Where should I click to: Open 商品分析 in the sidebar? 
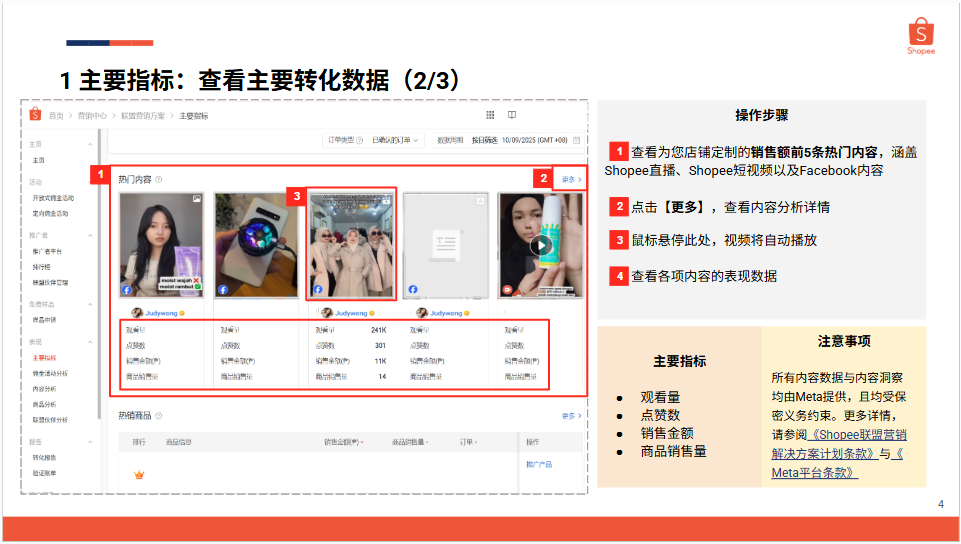(x=44, y=404)
